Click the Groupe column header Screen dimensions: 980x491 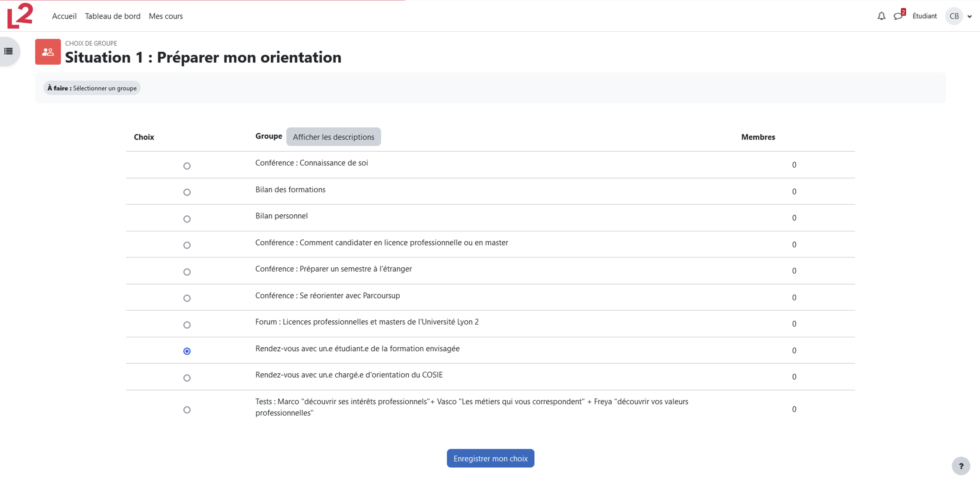(x=269, y=136)
